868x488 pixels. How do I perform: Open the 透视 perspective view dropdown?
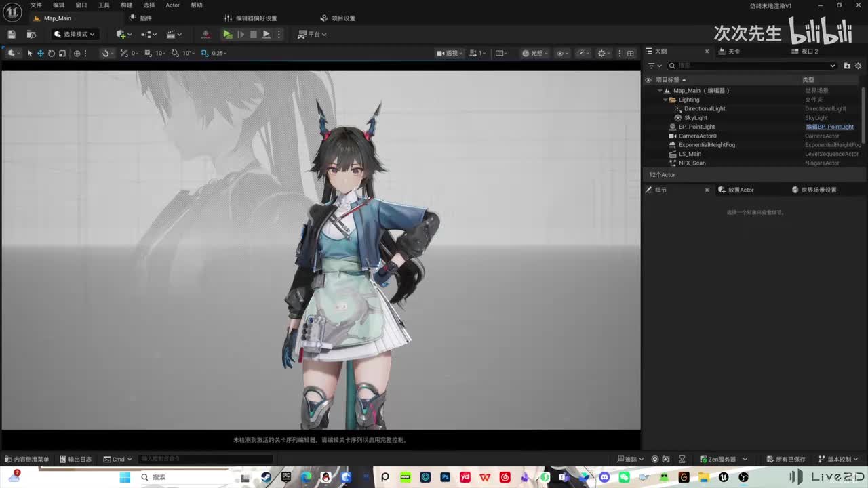pos(450,53)
